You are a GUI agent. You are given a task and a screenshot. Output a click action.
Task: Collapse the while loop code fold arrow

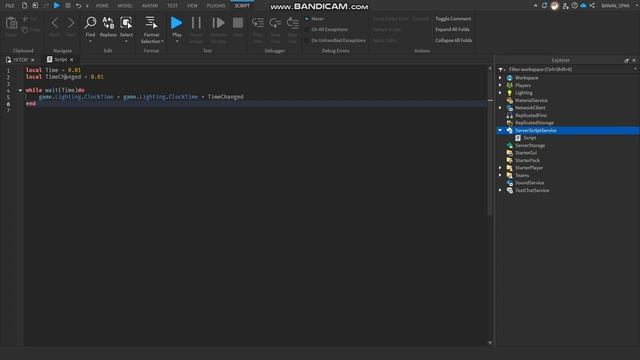pos(20,90)
